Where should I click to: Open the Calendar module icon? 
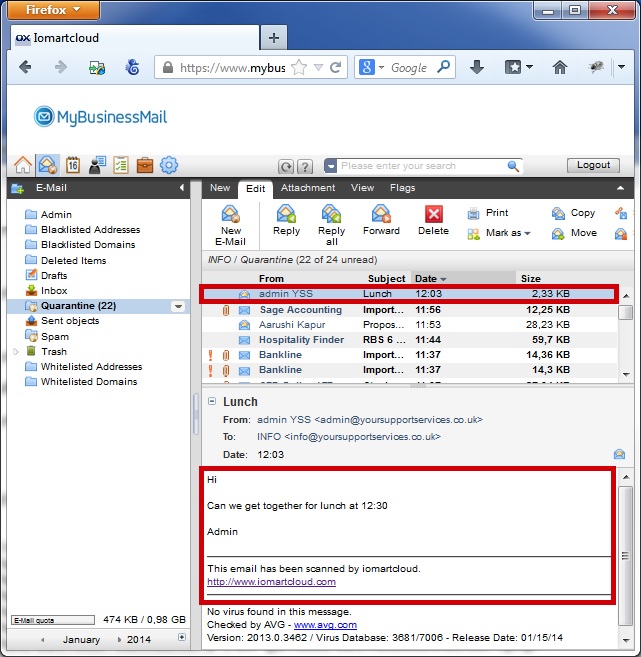(72, 165)
